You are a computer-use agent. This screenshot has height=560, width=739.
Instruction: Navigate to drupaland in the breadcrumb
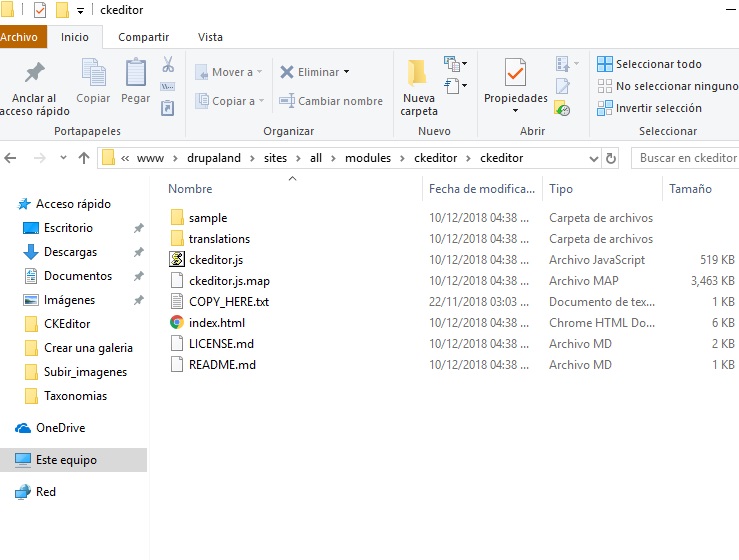(x=214, y=158)
